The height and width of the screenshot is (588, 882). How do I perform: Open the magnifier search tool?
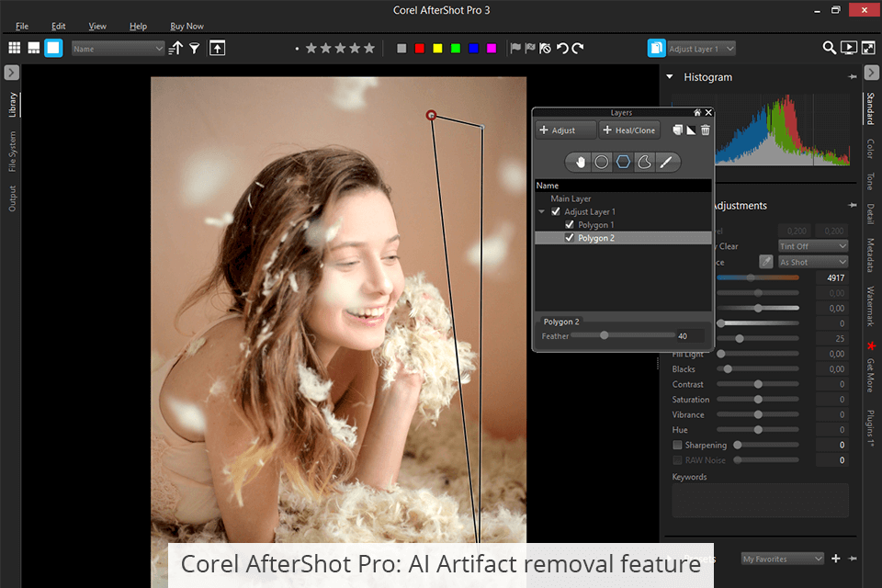[829, 48]
